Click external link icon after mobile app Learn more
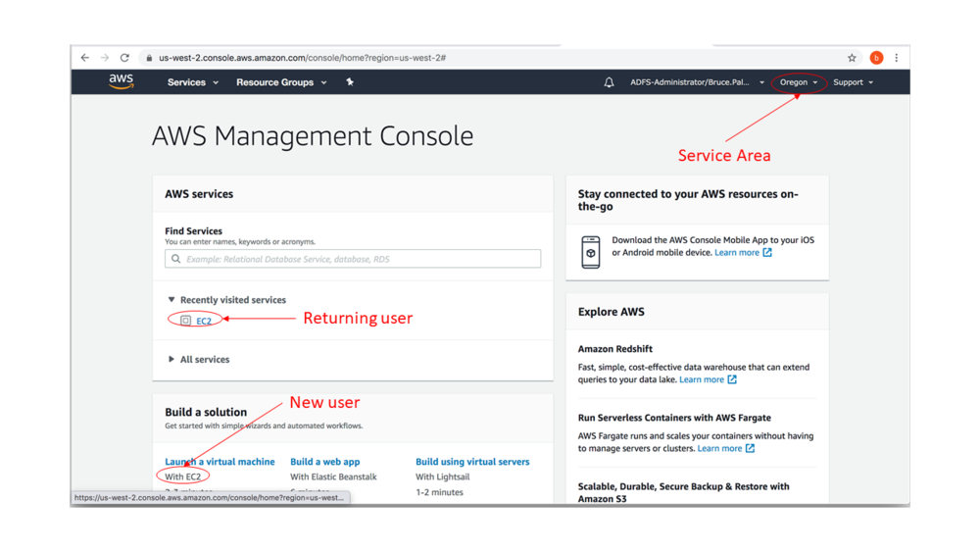Viewport: 980px width, 552px height. coord(767,253)
